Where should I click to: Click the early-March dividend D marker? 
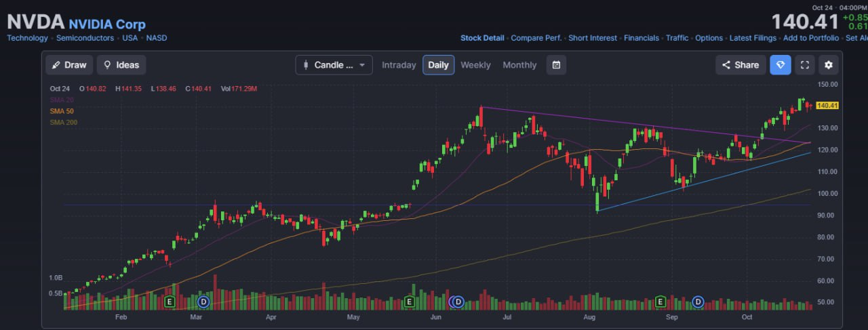tap(203, 301)
